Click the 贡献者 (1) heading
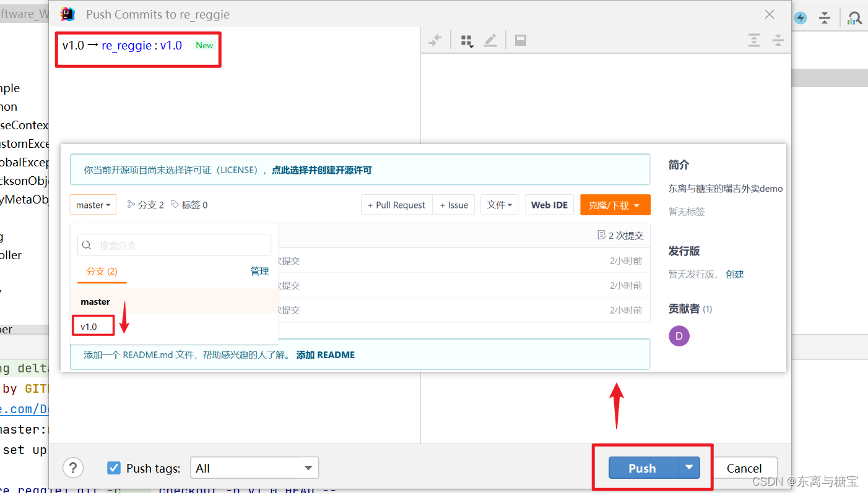 pyautogui.click(x=690, y=308)
